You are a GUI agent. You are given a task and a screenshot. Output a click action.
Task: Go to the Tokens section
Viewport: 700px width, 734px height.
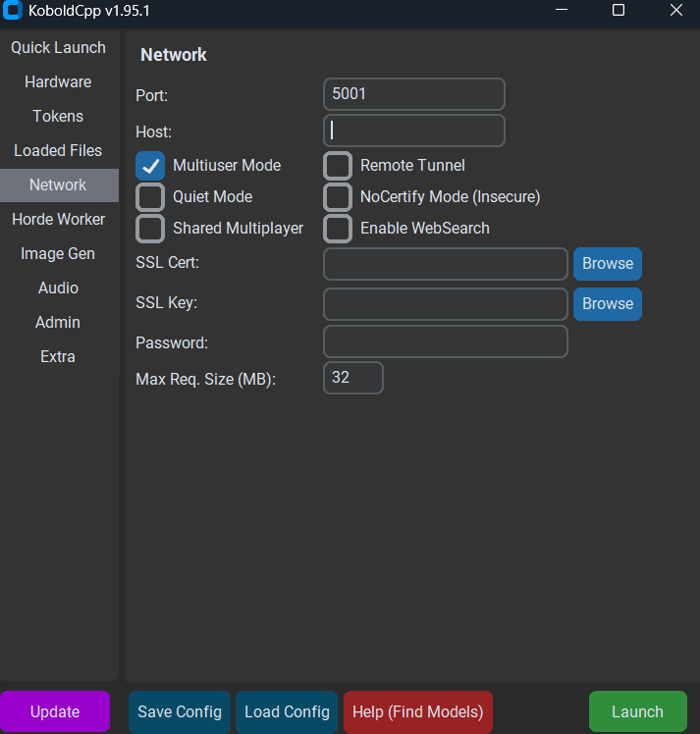tap(58, 116)
